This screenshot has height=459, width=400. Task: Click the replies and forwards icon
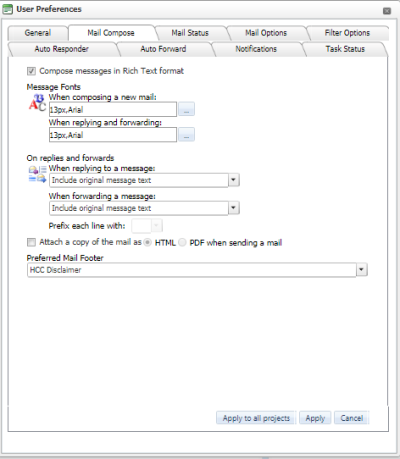pos(37,174)
